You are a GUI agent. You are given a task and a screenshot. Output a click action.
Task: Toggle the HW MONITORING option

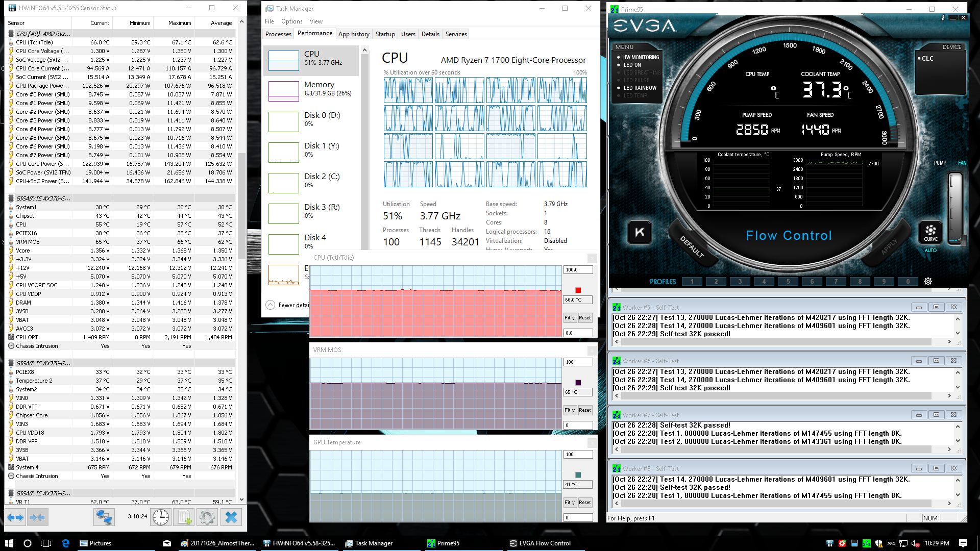tap(641, 57)
